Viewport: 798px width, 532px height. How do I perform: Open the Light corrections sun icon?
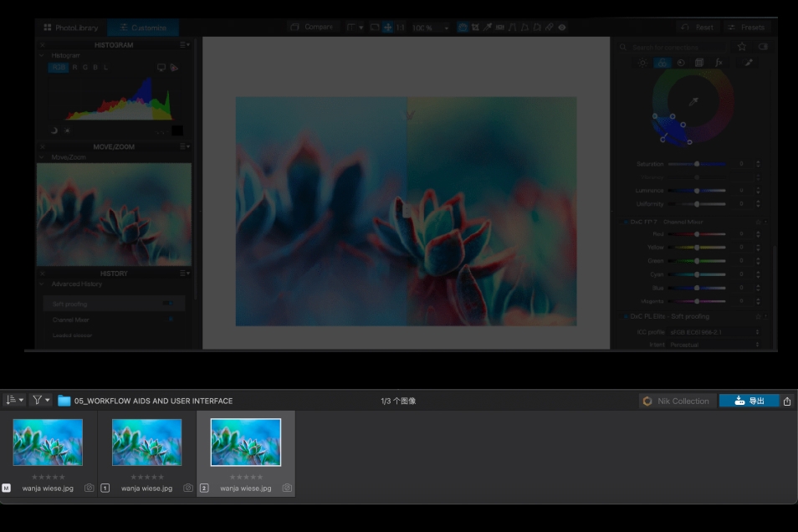click(642, 63)
